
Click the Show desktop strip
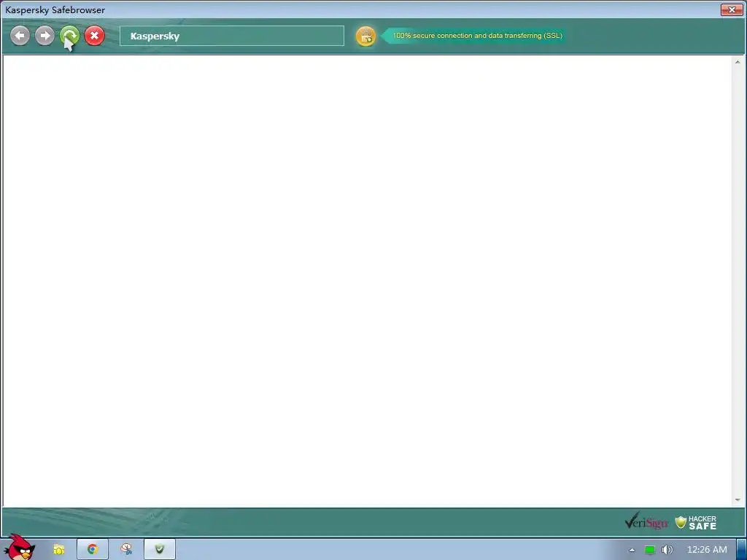click(x=742, y=550)
